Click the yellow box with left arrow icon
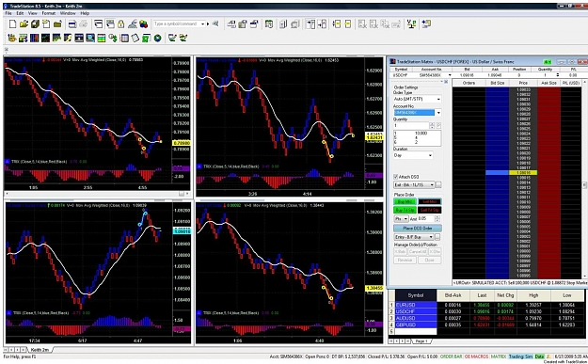The height and width of the screenshot is (364, 588). tap(337, 24)
